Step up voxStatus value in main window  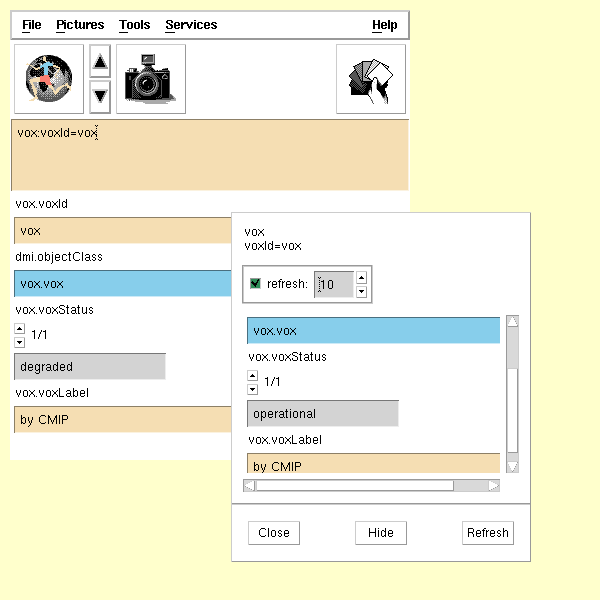pyautogui.click(x=20, y=328)
